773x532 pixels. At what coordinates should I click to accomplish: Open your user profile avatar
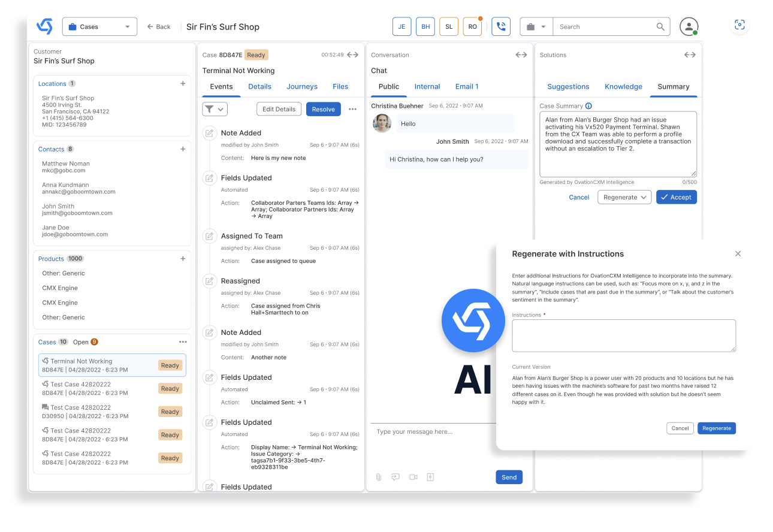689,26
